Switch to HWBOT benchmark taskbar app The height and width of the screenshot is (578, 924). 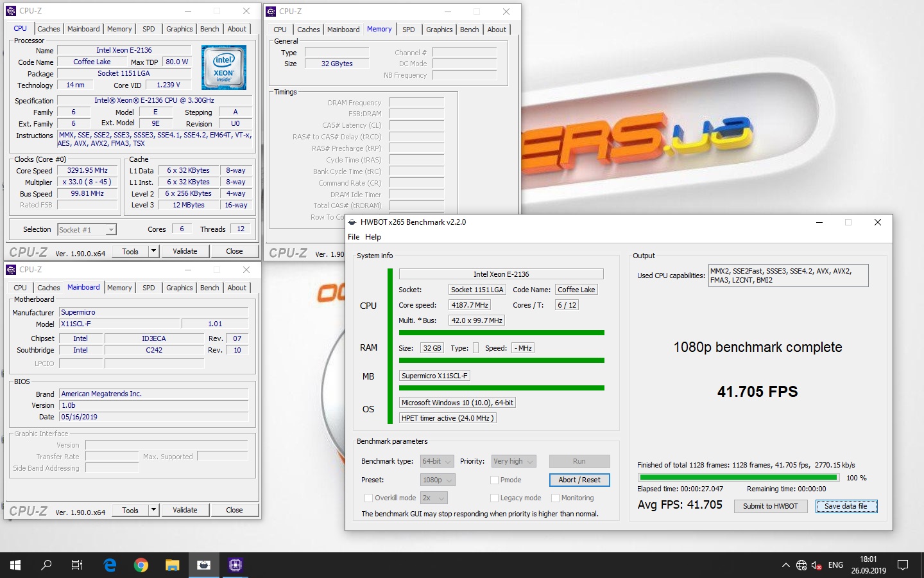[203, 565]
